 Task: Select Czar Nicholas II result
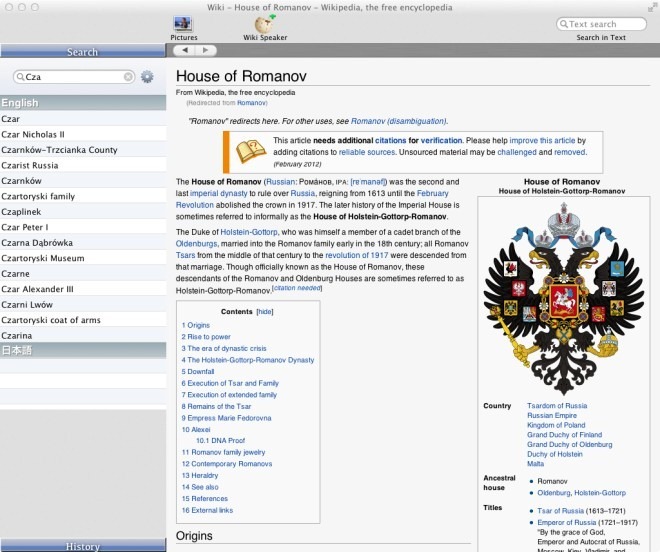(x=83, y=134)
